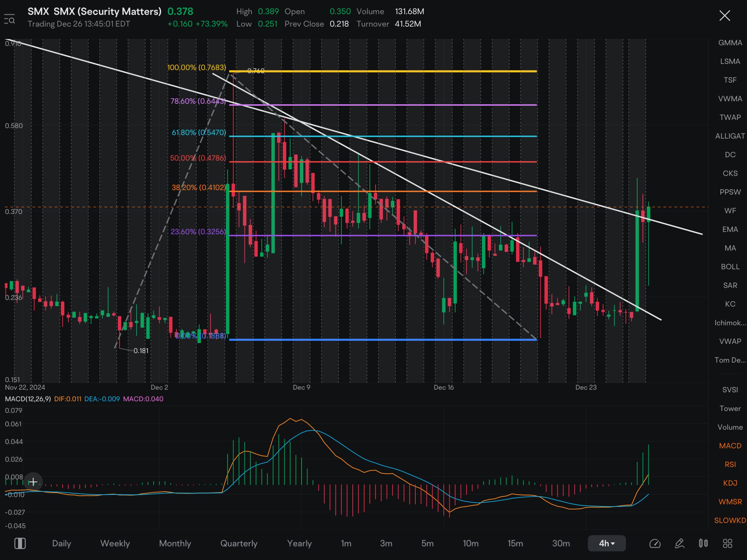Select the 15m interval
747x560 pixels.
[x=515, y=543]
